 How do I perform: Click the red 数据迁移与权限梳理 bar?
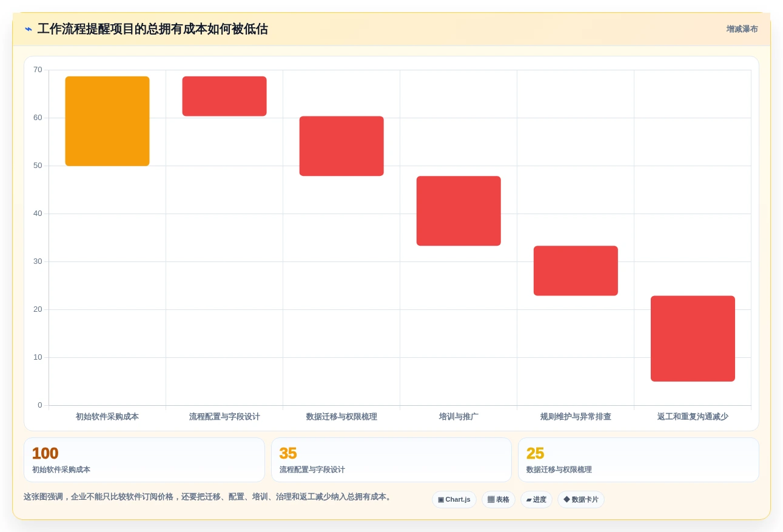click(x=341, y=146)
